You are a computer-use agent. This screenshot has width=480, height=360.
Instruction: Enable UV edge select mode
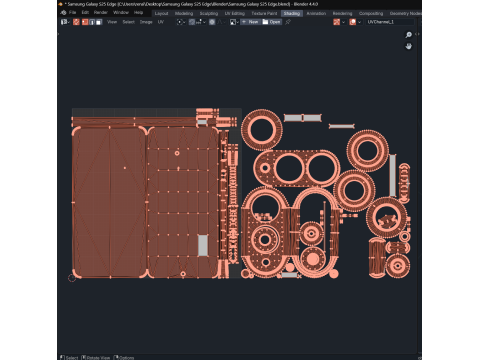[92, 22]
